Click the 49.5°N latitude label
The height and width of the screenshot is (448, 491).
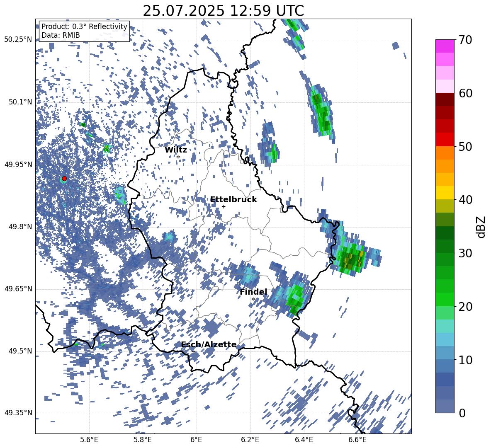click(21, 351)
